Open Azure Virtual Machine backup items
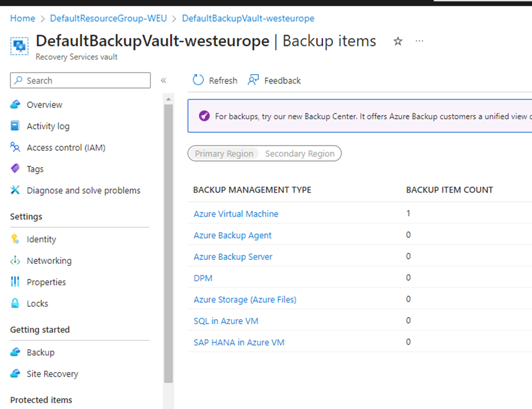This screenshot has width=532, height=409. pyautogui.click(x=236, y=214)
